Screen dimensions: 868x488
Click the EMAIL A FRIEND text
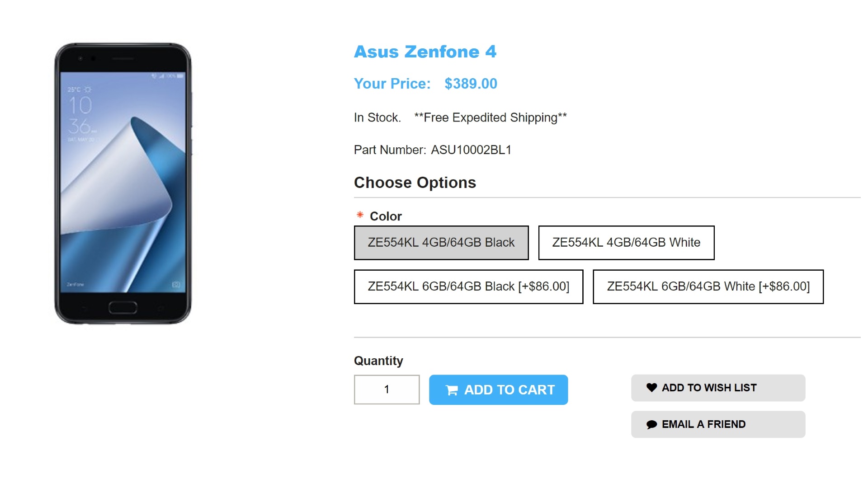pos(703,424)
